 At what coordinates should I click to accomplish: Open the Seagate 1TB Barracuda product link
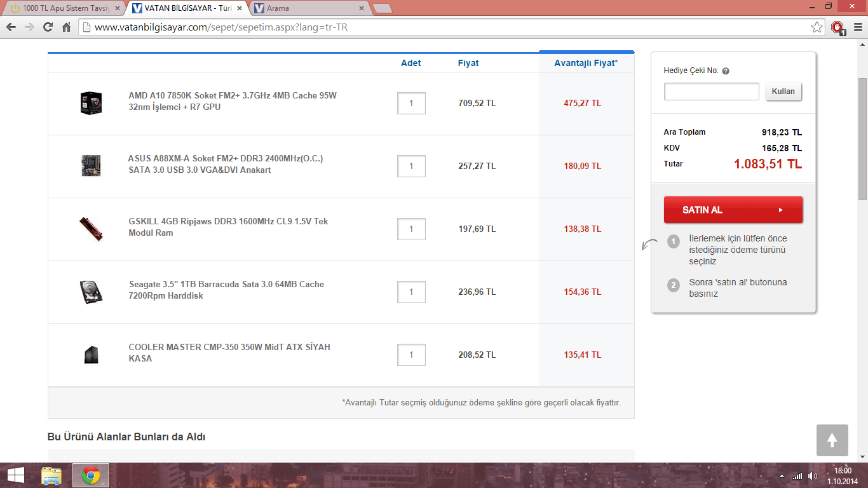click(x=226, y=290)
